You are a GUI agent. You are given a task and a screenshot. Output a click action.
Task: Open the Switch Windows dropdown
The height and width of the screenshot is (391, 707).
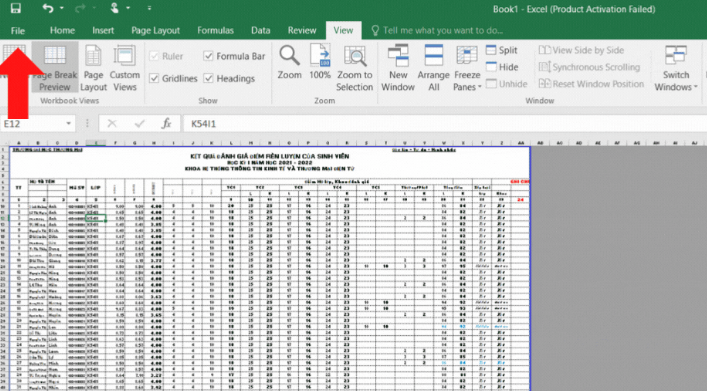click(676, 68)
